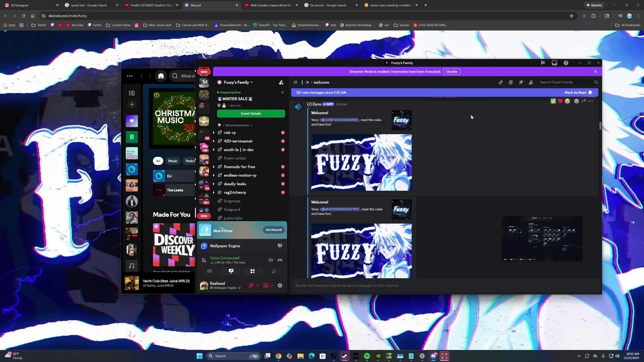
Task: Click Event Details button
Action: click(251, 114)
